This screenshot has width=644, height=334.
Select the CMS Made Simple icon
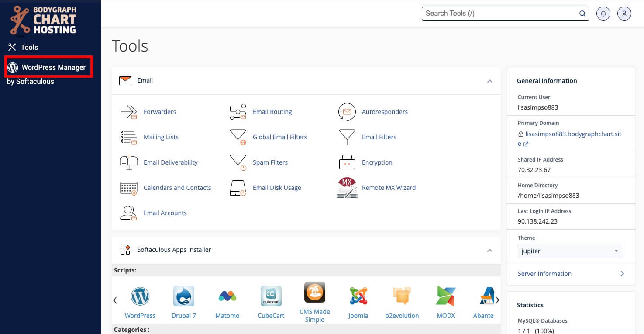point(315,293)
